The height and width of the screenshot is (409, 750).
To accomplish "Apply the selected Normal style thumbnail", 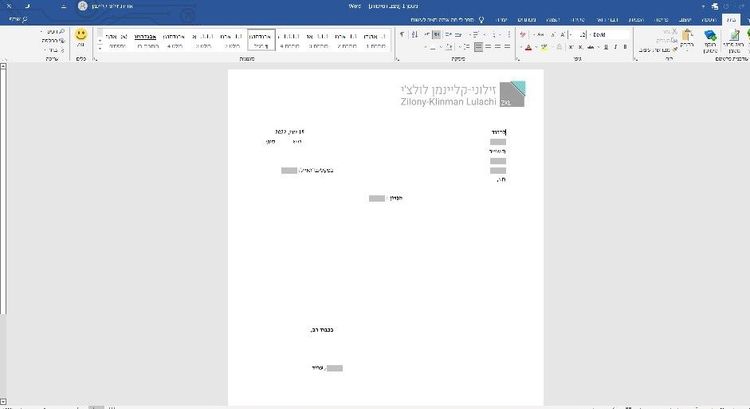I will click(x=261, y=40).
